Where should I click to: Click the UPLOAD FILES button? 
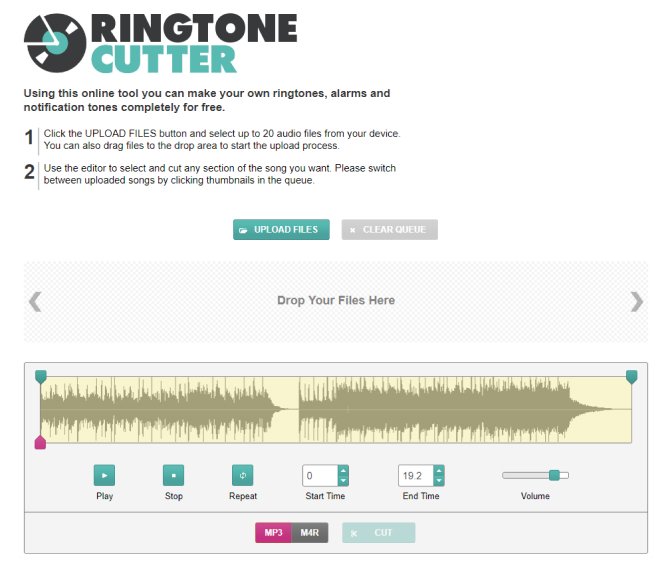tap(281, 229)
